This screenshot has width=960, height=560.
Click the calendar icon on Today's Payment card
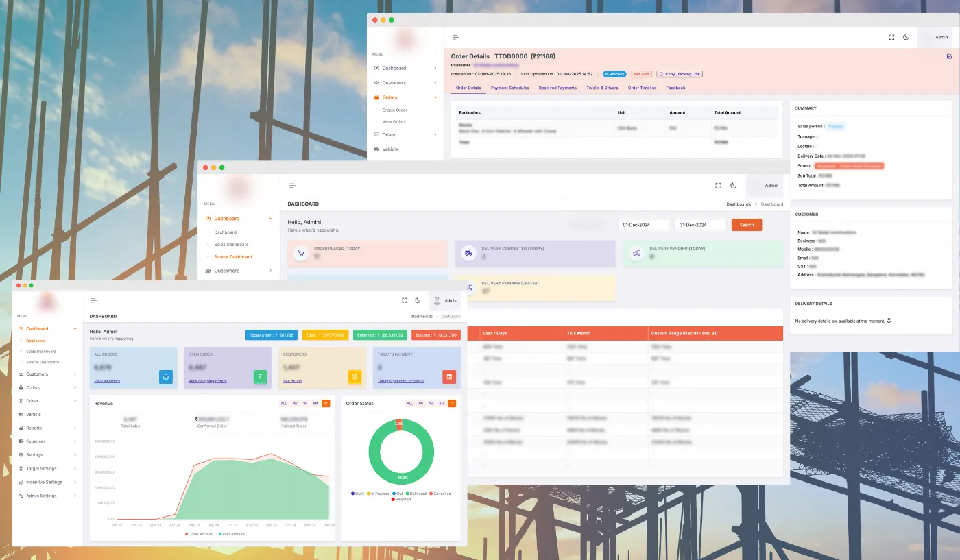point(450,376)
